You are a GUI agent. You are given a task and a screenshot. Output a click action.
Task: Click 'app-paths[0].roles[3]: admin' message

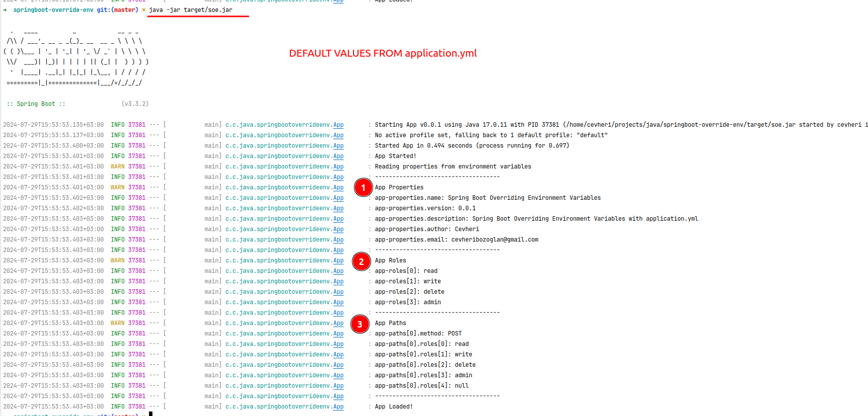[x=424, y=375]
